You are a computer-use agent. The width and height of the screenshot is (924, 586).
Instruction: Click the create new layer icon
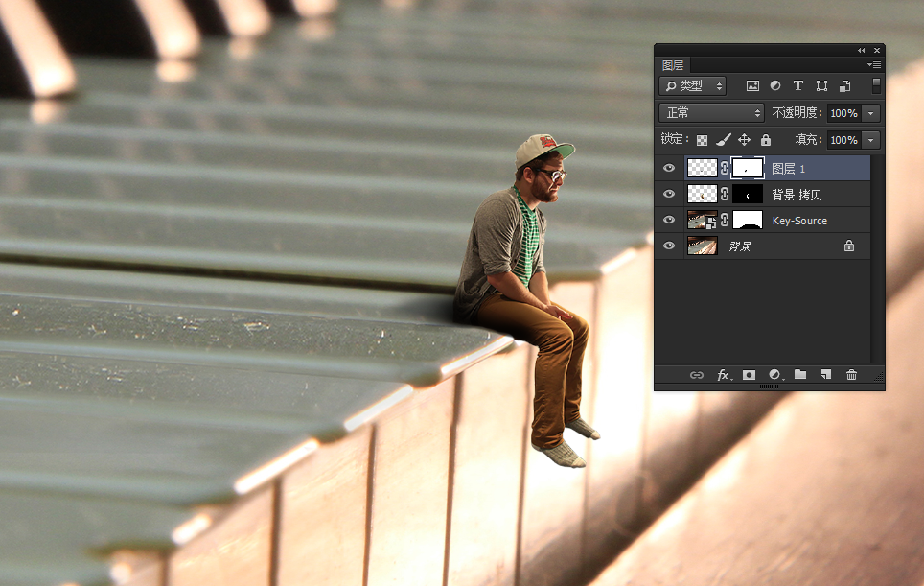pyautogui.click(x=825, y=375)
